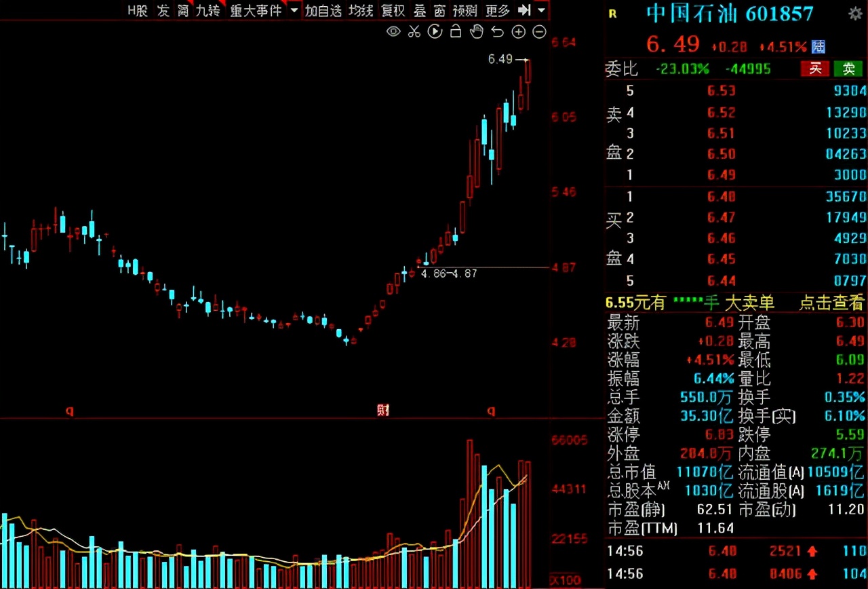The image size is (868, 589).
Task: Click the 点击查看 link
Action: click(x=832, y=303)
